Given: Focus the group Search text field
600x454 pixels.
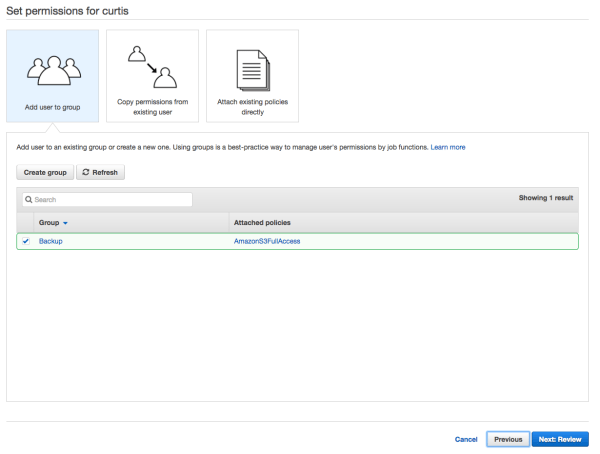Looking at the screenshot, I should 110,200.
